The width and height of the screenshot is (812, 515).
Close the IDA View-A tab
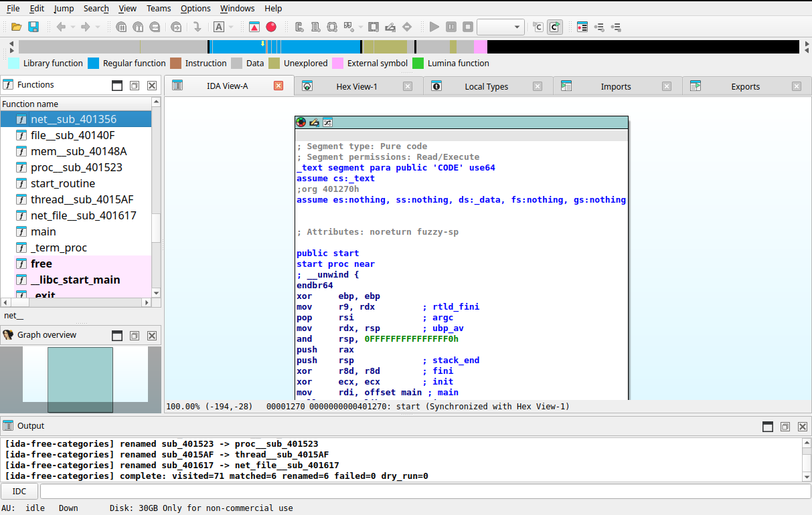pyautogui.click(x=278, y=86)
